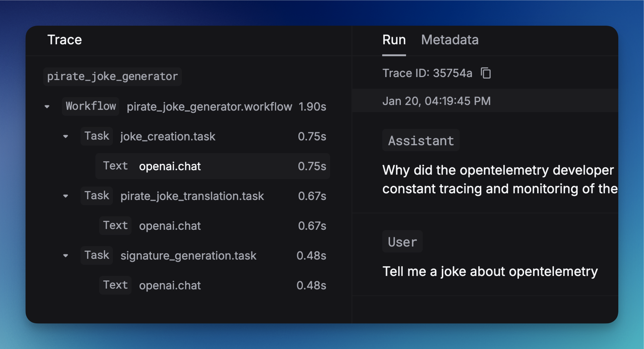Click the timestamp Jan 20, 04:19:45 PM
This screenshot has height=349, width=644.
click(x=437, y=101)
